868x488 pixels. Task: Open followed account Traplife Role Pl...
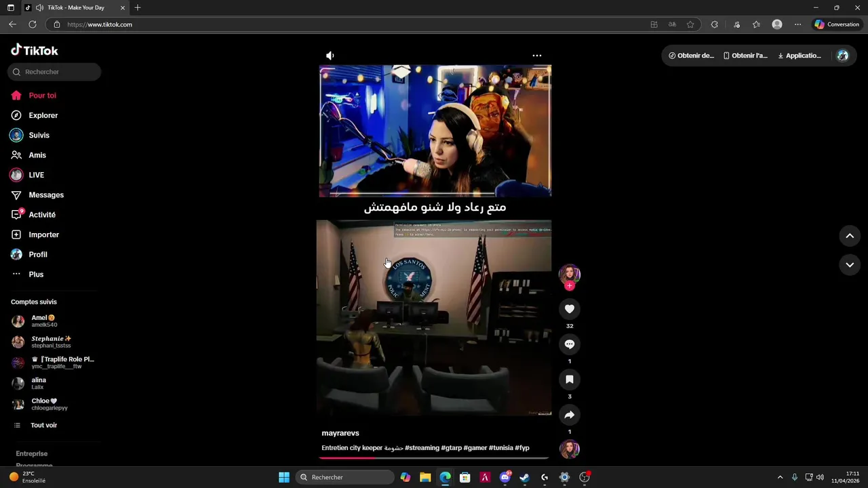[x=54, y=363]
